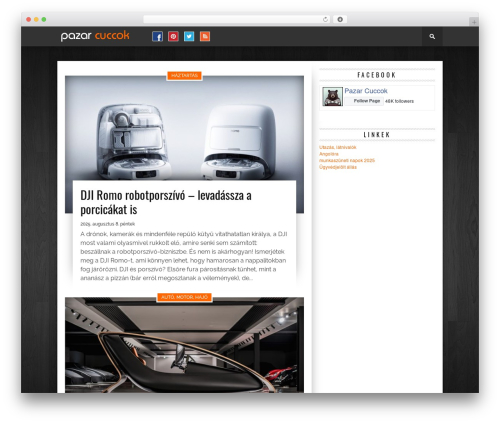Viewport: 500px width, 423px height.
Task: Click the 48K followers text
Action: 399,101
